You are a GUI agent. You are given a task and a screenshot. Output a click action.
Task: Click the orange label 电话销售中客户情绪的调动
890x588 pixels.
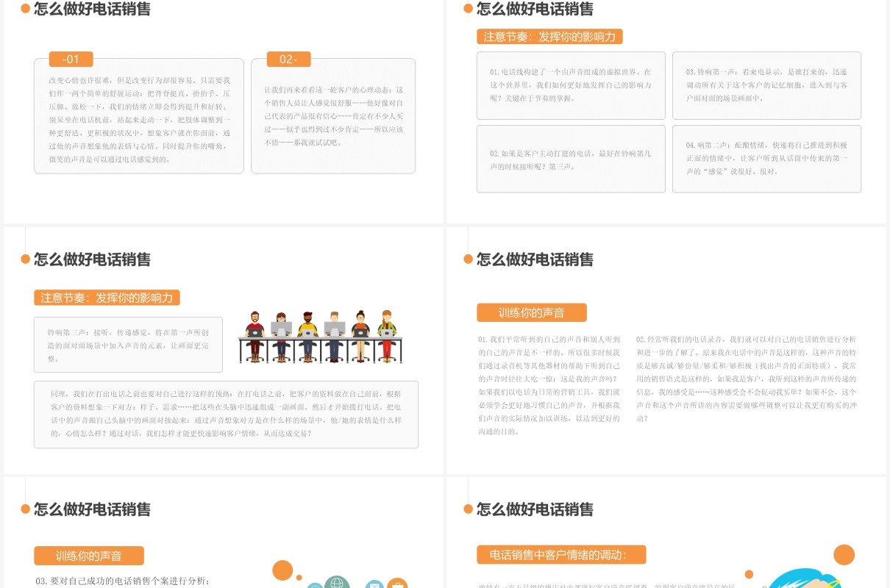561,554
